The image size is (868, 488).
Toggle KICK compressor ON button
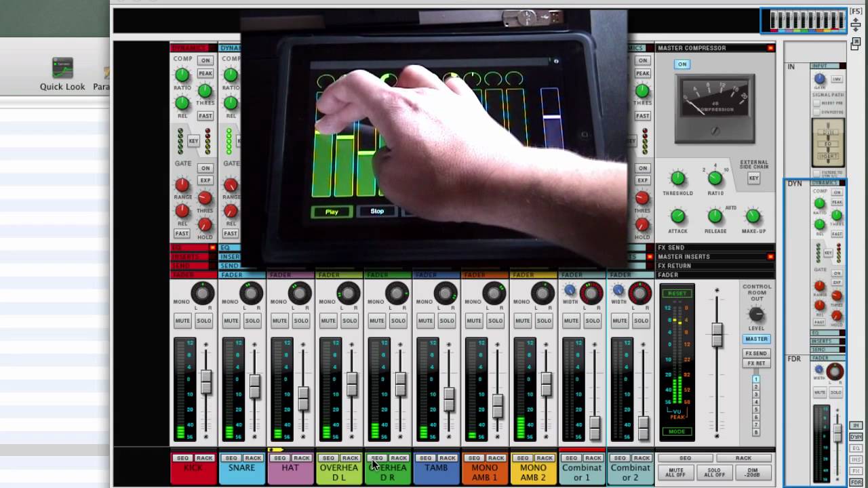click(205, 60)
